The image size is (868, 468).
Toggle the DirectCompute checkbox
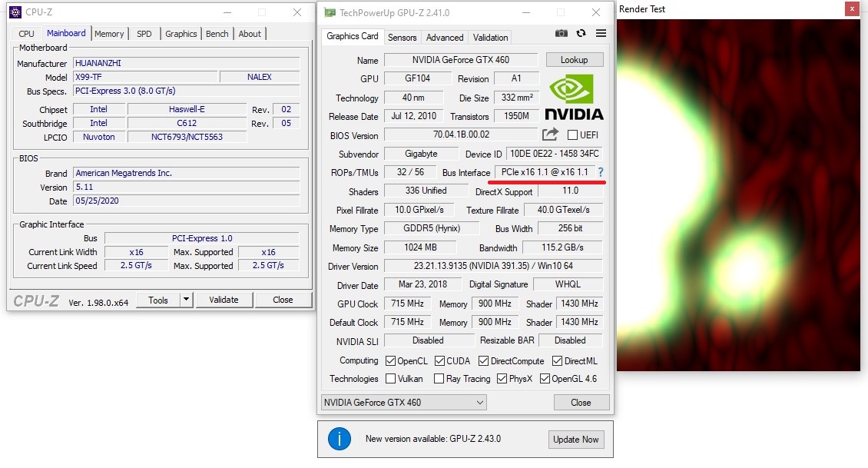click(483, 360)
